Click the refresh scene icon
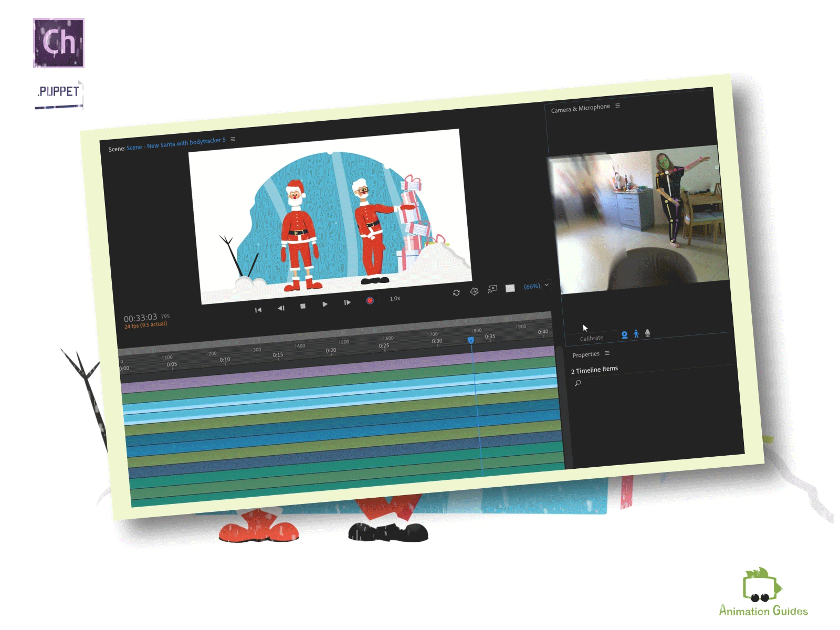840x630 pixels. 456,292
